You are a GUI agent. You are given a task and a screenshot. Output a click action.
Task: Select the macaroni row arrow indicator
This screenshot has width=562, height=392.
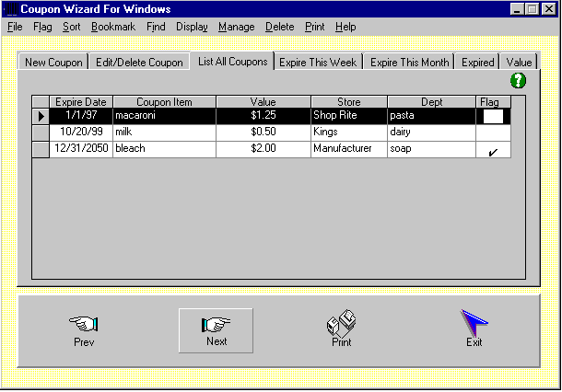click(x=41, y=117)
